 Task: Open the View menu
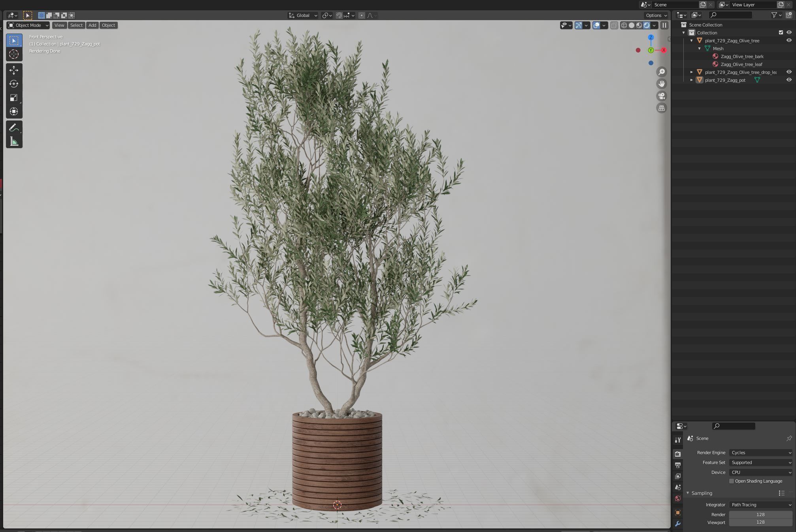pos(59,25)
